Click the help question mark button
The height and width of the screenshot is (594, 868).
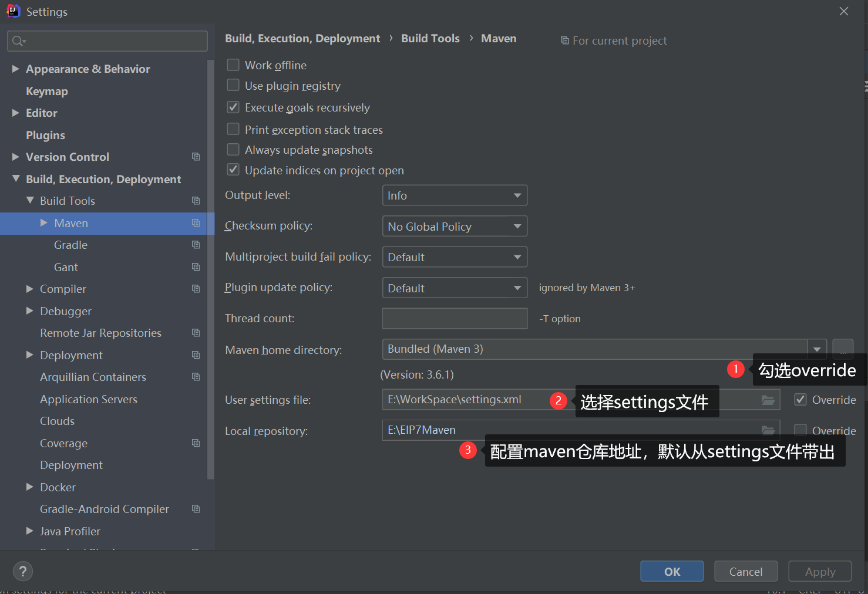[23, 571]
